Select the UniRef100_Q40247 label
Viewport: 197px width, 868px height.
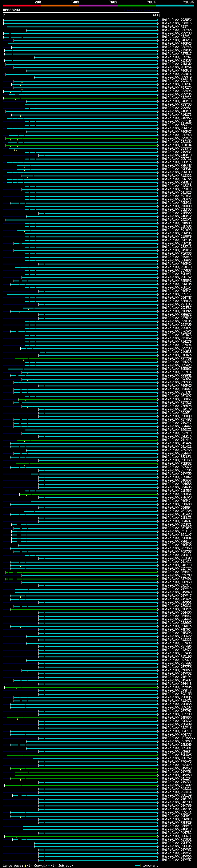[176, 423]
